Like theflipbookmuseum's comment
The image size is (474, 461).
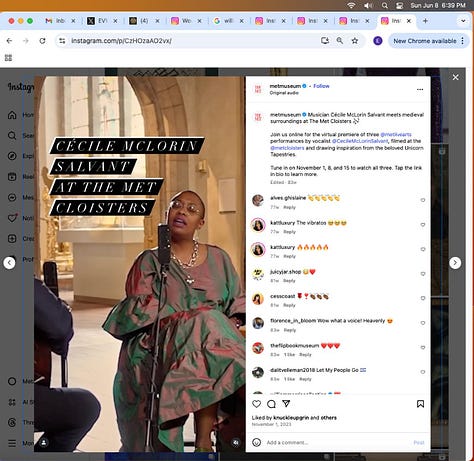click(423, 347)
